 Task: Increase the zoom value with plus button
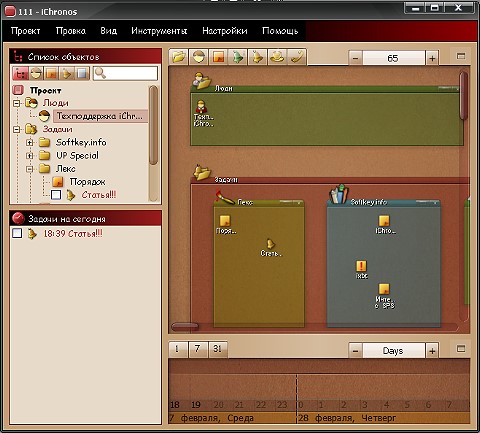(432, 59)
